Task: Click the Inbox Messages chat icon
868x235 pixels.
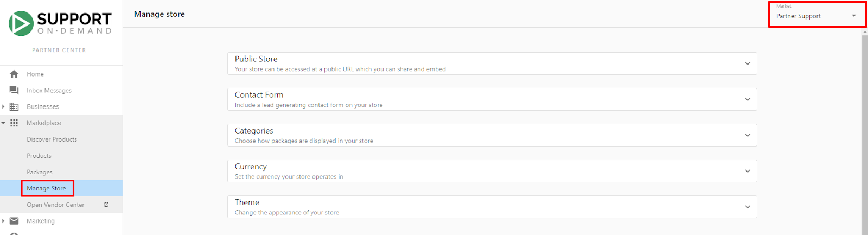Action: tap(14, 90)
